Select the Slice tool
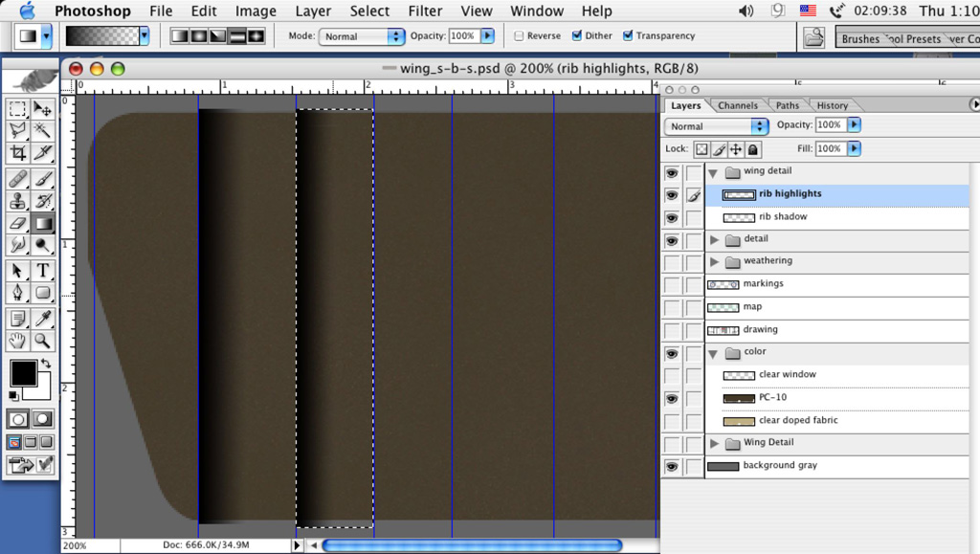Viewport: 980px width, 554px height. (42, 152)
